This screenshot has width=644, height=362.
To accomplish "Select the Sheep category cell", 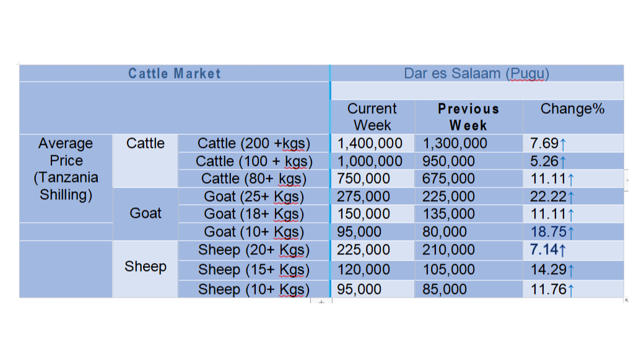I will pyautogui.click(x=146, y=267).
